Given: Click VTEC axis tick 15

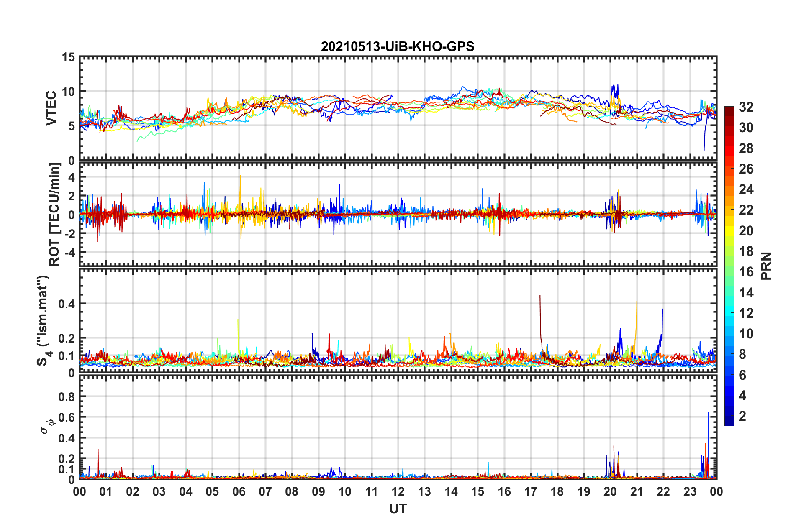Looking at the screenshot, I should click(68, 57).
